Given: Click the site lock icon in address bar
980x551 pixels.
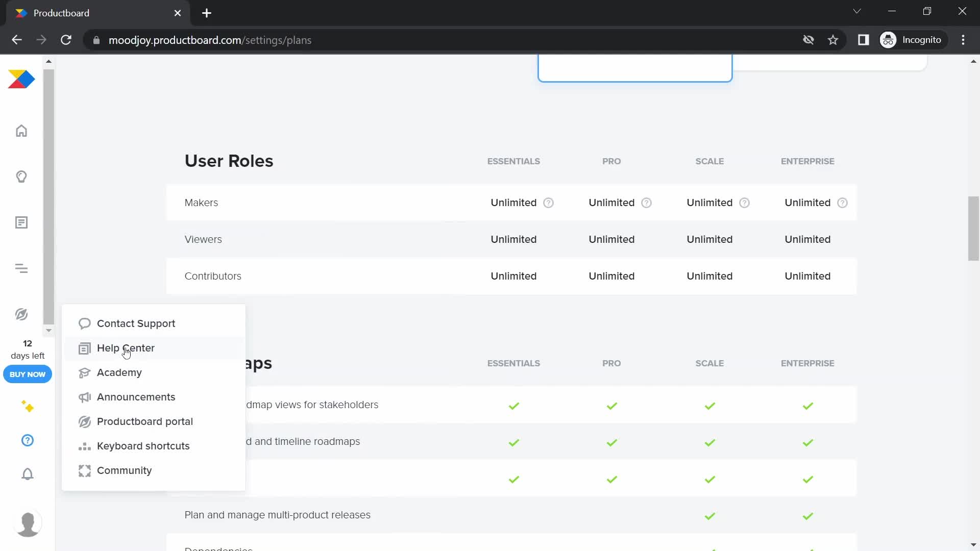Looking at the screenshot, I should coord(96,40).
